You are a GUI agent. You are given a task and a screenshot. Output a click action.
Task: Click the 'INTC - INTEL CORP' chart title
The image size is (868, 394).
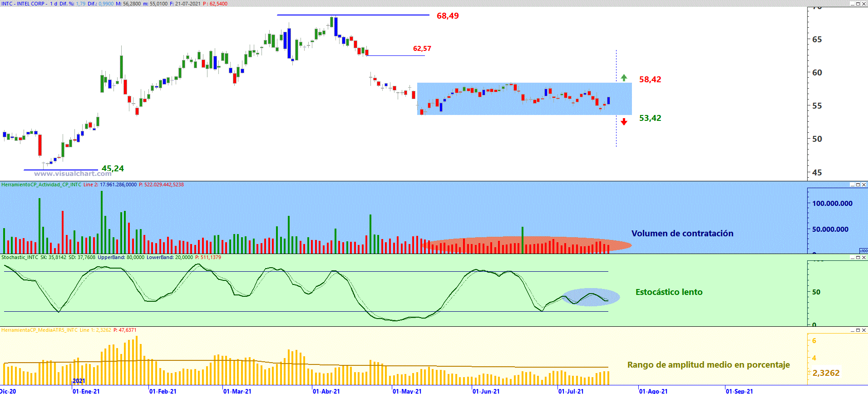(x=23, y=4)
